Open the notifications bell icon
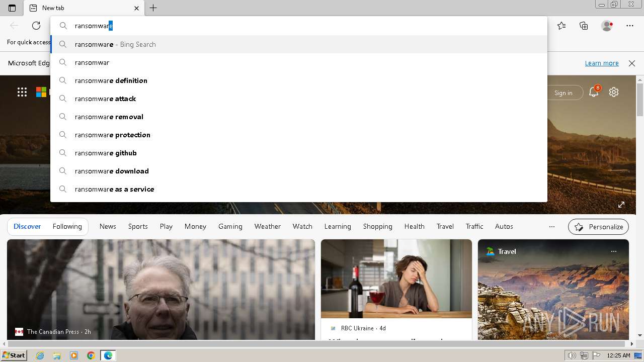Viewport: 644px width, 362px height. [x=594, y=92]
